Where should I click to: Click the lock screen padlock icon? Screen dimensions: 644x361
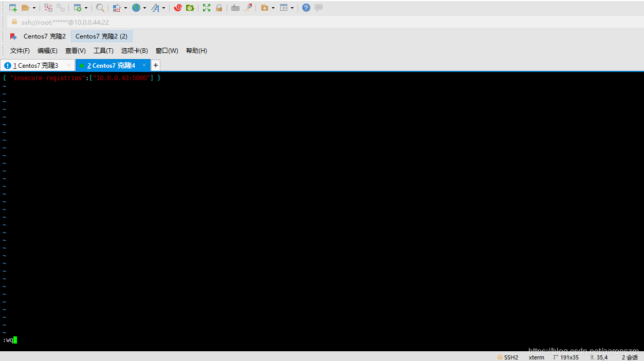click(219, 8)
